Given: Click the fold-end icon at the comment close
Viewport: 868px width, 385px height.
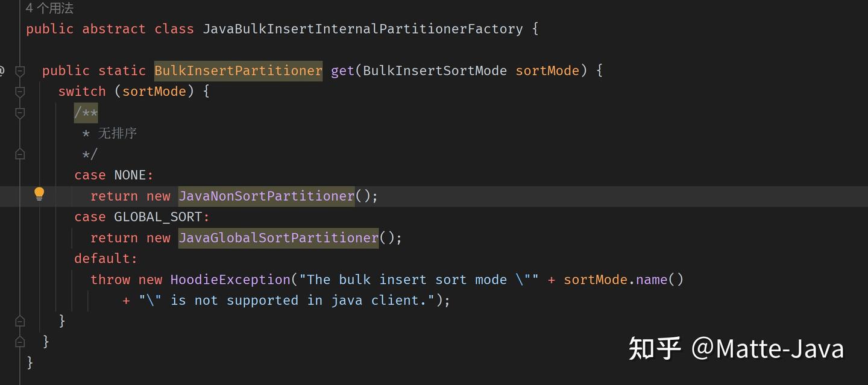Looking at the screenshot, I should click(20, 154).
